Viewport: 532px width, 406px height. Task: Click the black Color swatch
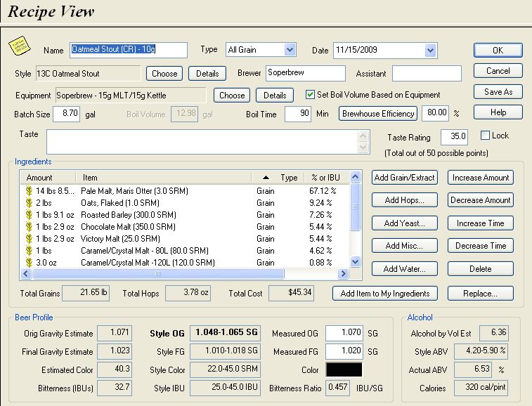344,369
